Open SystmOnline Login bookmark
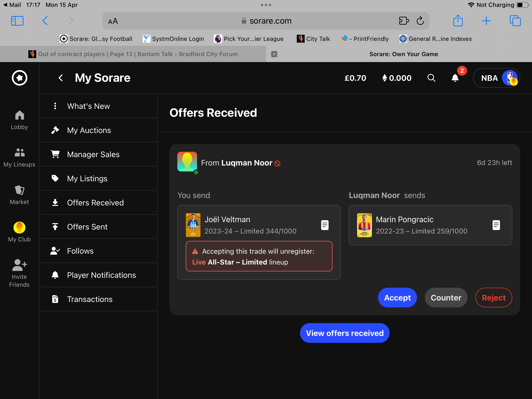This screenshot has width=532, height=399. pos(173,39)
